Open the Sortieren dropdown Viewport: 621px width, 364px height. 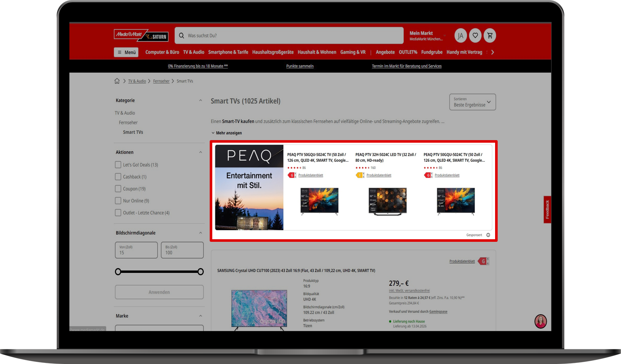pos(472,102)
